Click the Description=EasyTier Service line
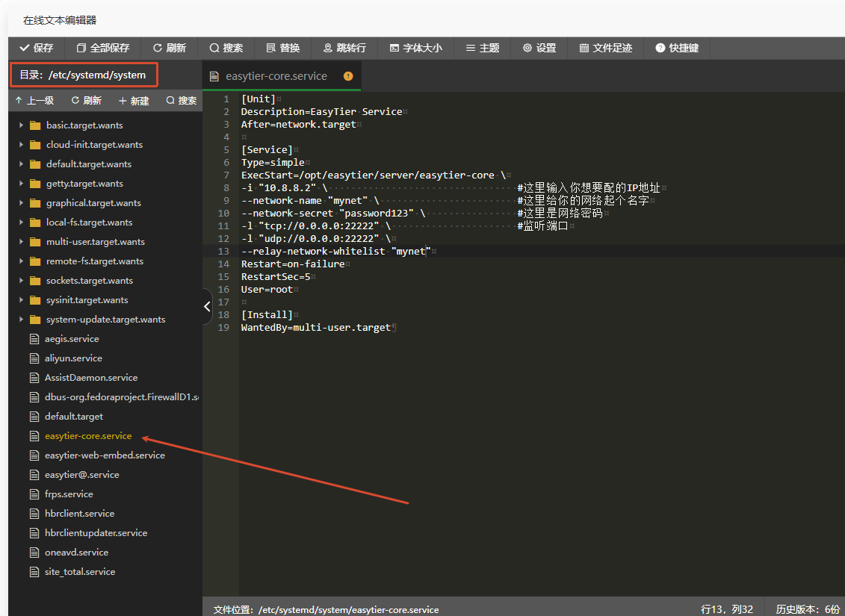This screenshot has width=845, height=616. point(322,111)
